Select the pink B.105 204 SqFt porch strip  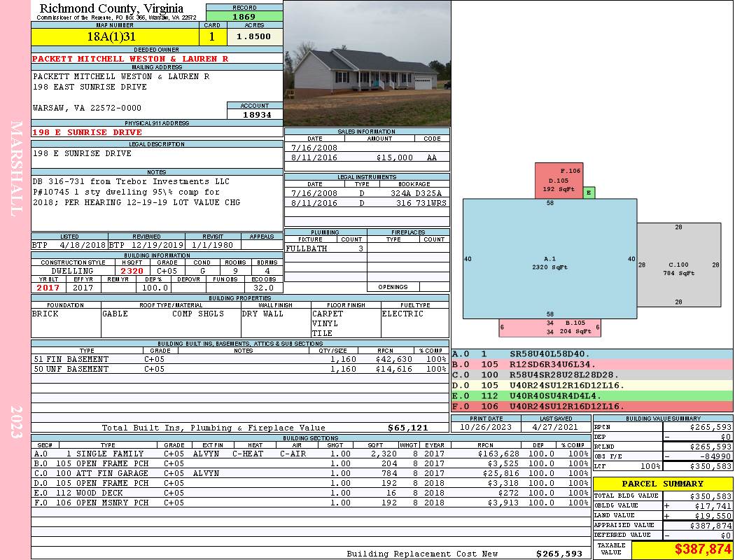(x=549, y=328)
